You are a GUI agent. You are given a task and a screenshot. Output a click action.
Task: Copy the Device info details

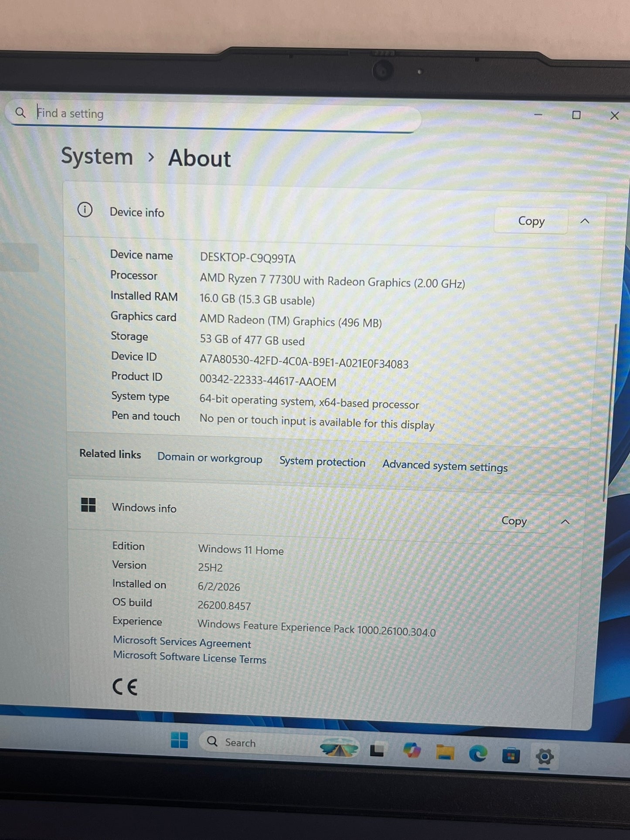click(x=531, y=221)
